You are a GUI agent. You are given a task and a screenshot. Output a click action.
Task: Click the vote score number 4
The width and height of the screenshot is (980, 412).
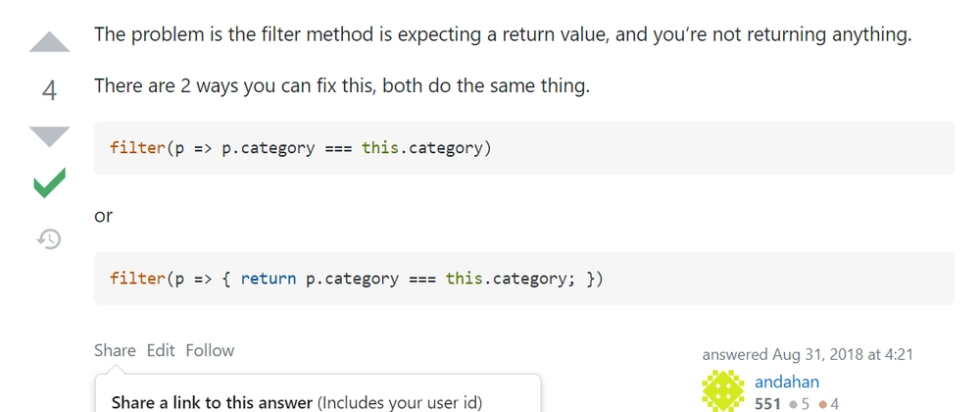point(49,90)
